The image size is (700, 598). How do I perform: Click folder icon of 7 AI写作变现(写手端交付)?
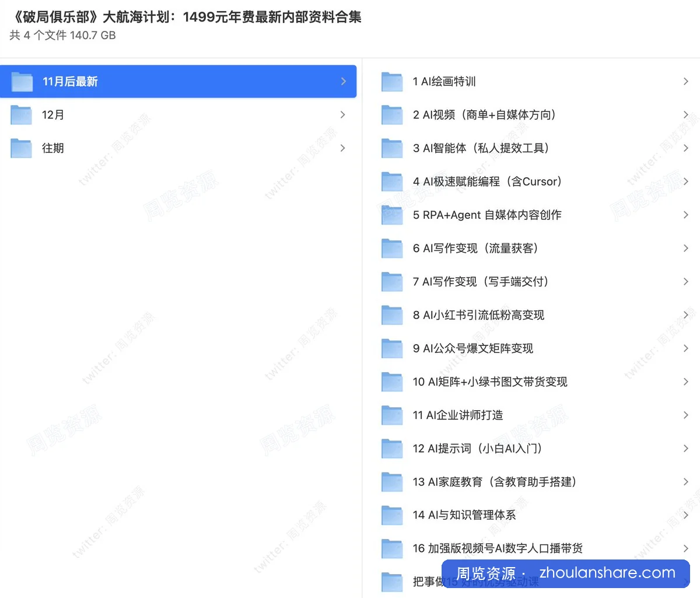[x=392, y=282]
